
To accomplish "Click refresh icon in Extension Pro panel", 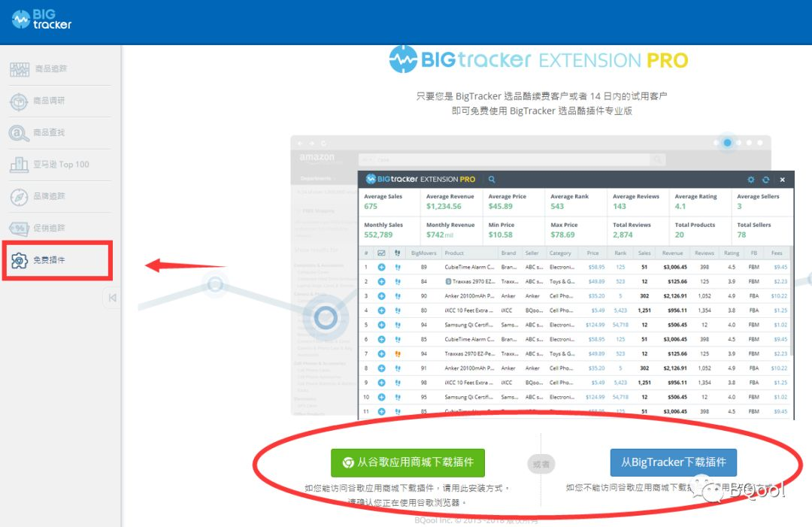I will coord(766,180).
